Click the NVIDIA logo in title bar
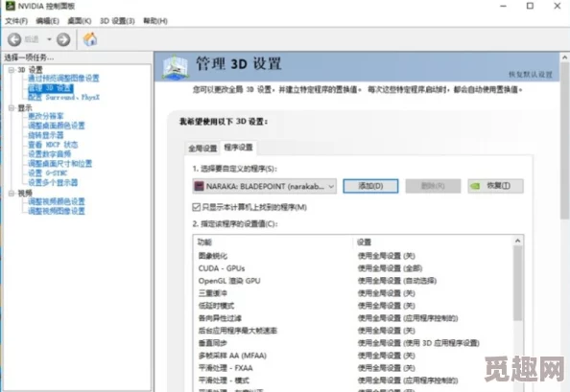Image resolution: width=570 pixels, height=392 pixels. pyautogui.click(x=11, y=6)
